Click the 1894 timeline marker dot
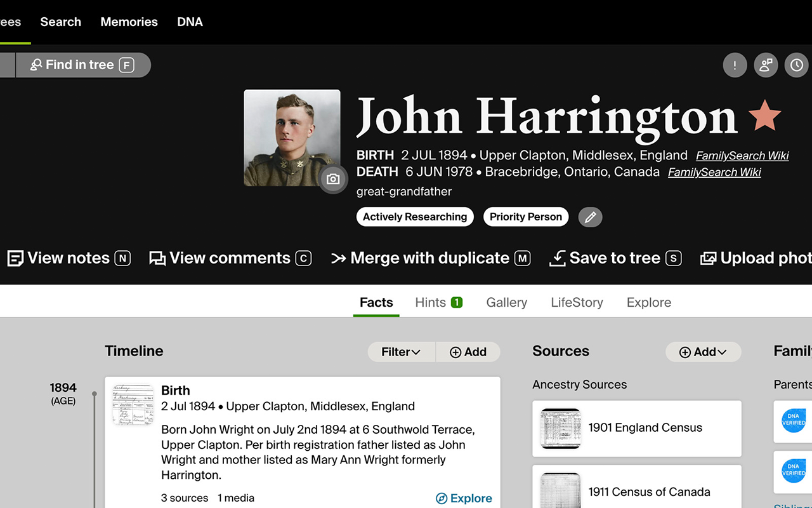812x508 pixels. pos(95,394)
